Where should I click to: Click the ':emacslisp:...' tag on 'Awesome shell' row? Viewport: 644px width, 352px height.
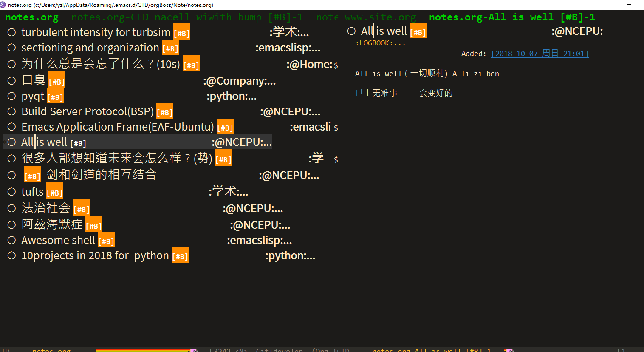(x=260, y=240)
